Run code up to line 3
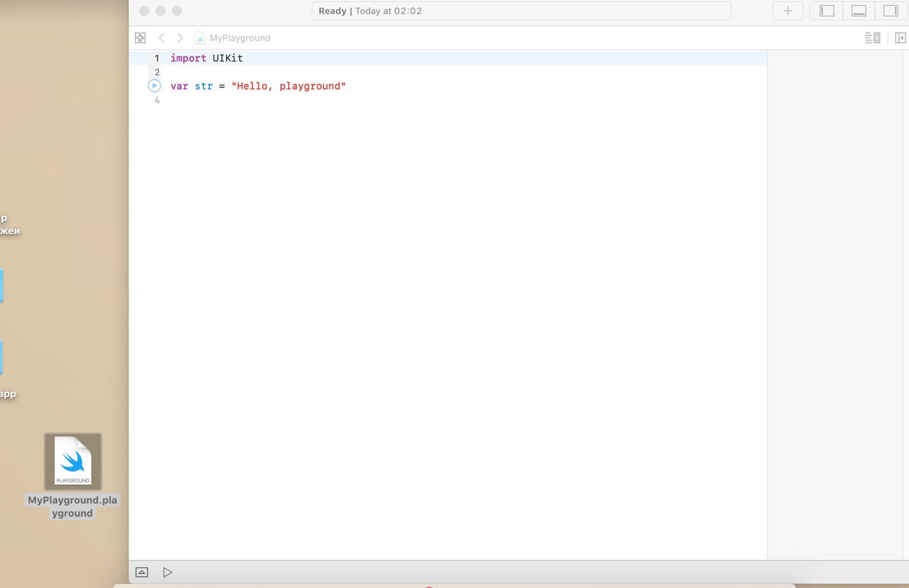 [155, 86]
